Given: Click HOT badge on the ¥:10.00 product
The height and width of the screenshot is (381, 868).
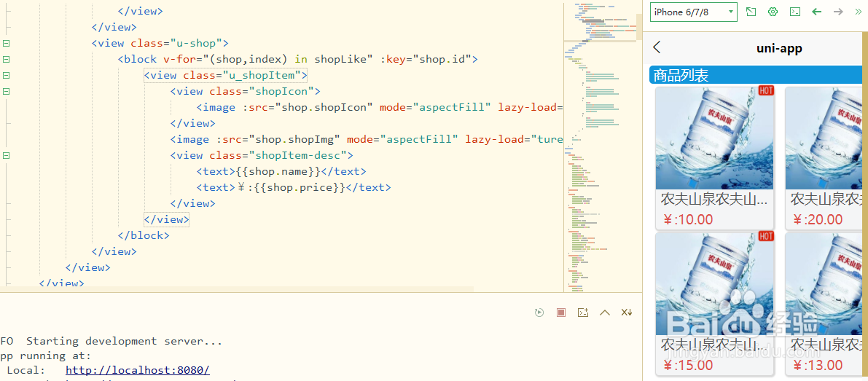Looking at the screenshot, I should pyautogui.click(x=765, y=90).
